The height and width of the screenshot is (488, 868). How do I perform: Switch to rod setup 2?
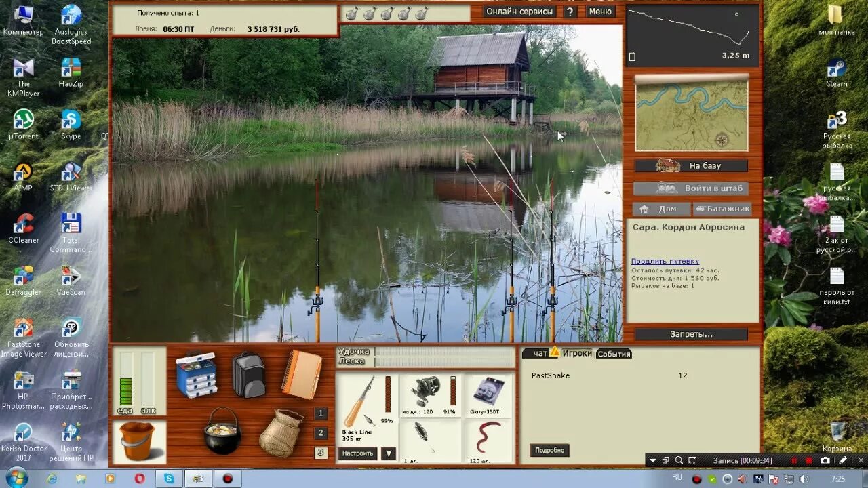[x=321, y=433]
